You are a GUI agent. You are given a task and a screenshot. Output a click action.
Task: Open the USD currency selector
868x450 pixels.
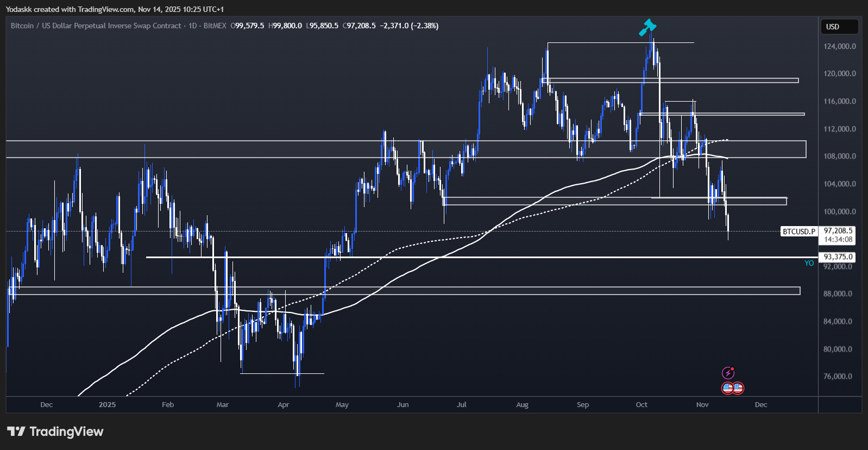click(839, 27)
